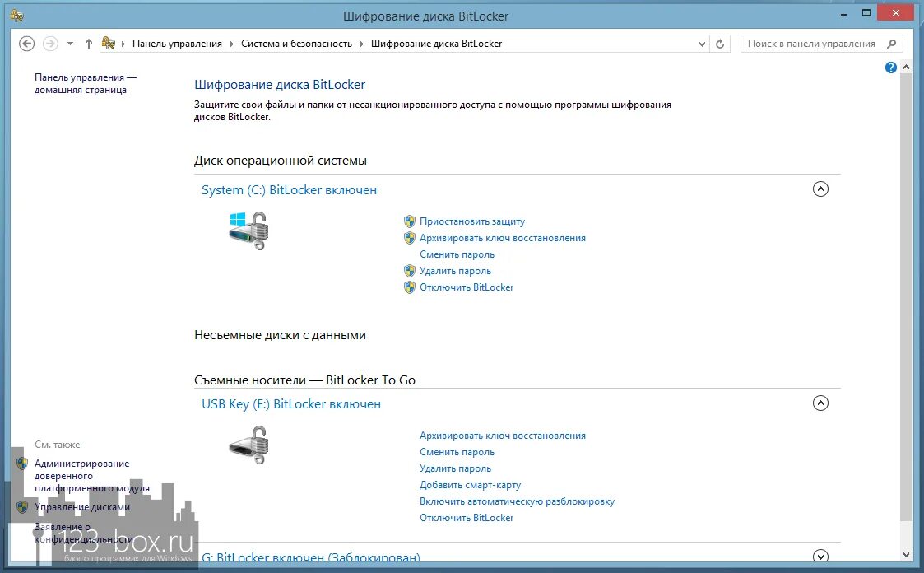Open Заявление о конфиденциальности link
This screenshot has width=924, height=573.
pyautogui.click(x=83, y=533)
